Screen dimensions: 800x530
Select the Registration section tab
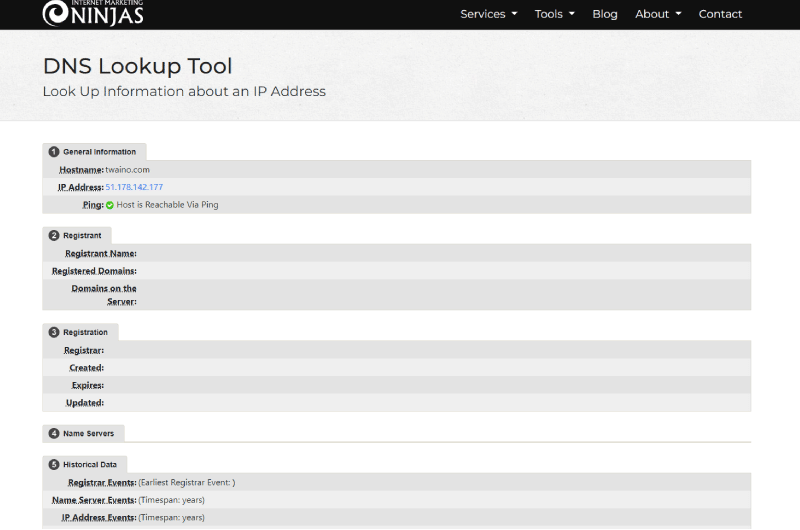coord(81,332)
